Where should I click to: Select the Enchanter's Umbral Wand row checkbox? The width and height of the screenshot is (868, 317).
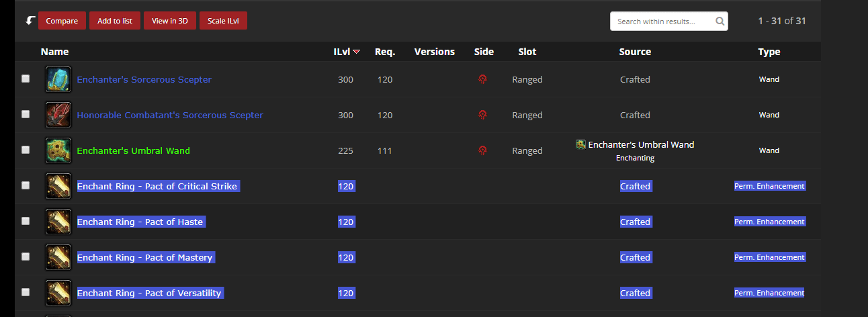pos(26,150)
